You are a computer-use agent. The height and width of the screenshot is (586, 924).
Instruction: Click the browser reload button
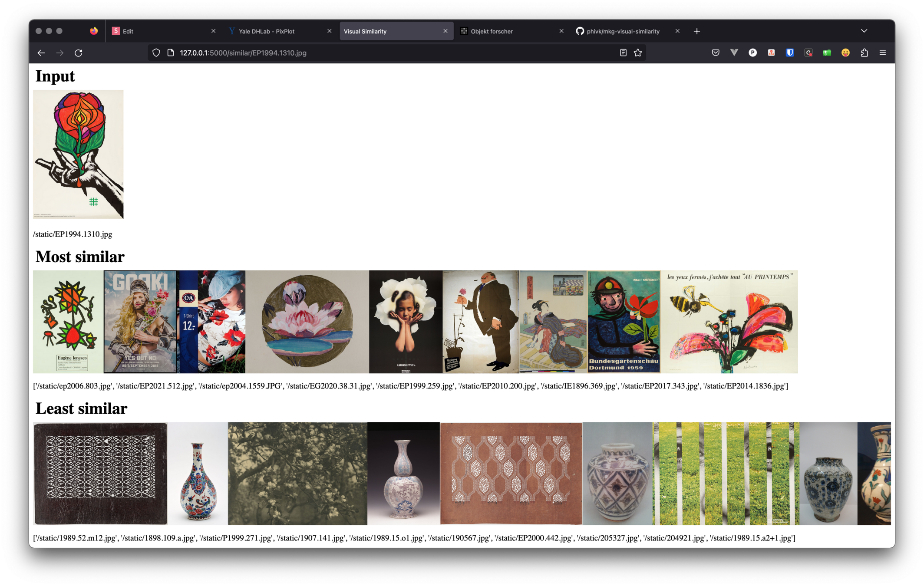(x=79, y=53)
